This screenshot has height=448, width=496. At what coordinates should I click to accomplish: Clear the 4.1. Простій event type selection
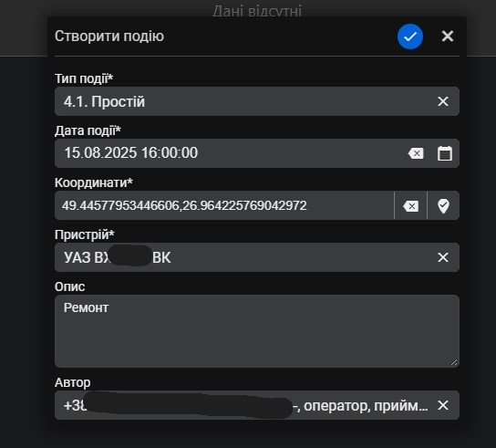pyautogui.click(x=443, y=101)
